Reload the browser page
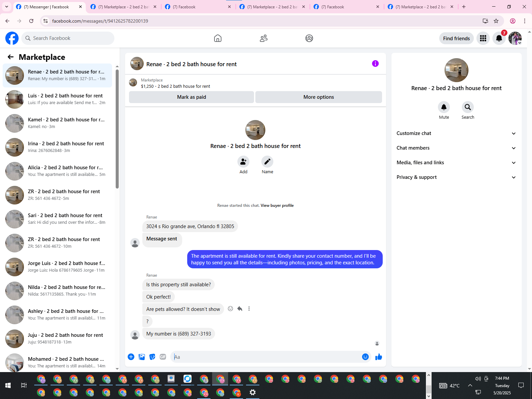 click(x=31, y=21)
